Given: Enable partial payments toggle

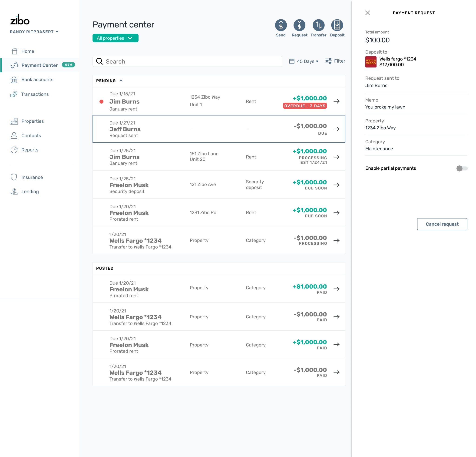Looking at the screenshot, I should pyautogui.click(x=462, y=168).
